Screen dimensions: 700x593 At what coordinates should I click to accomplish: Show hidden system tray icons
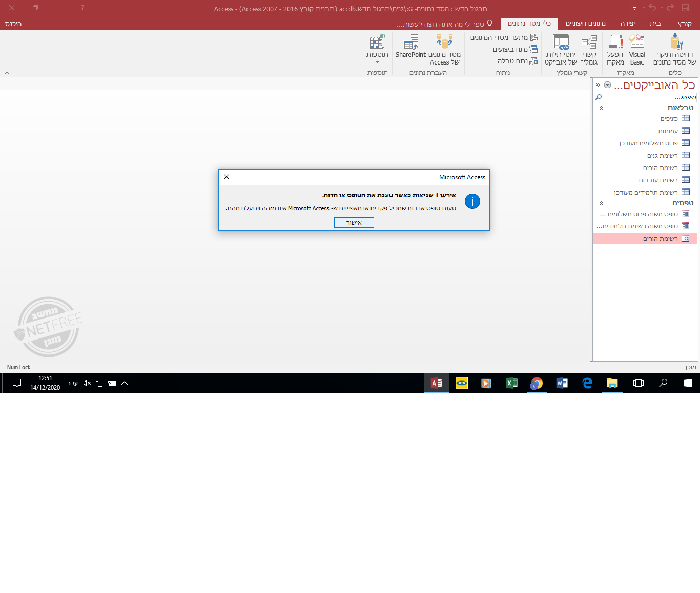125,383
